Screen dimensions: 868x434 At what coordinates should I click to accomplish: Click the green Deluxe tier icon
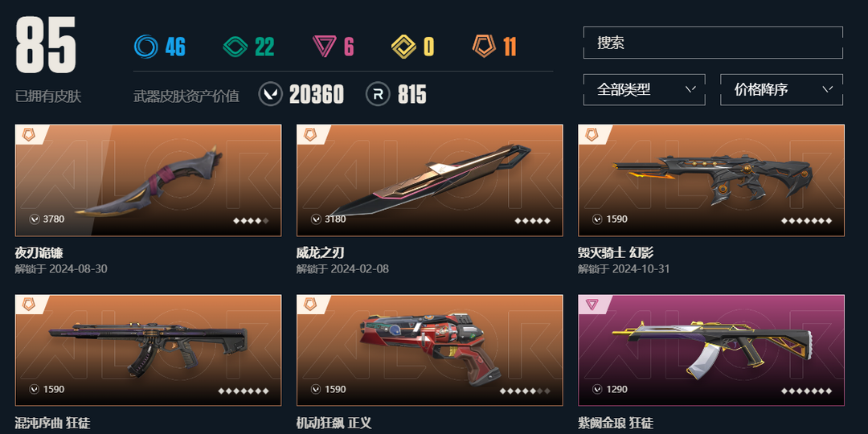(235, 47)
